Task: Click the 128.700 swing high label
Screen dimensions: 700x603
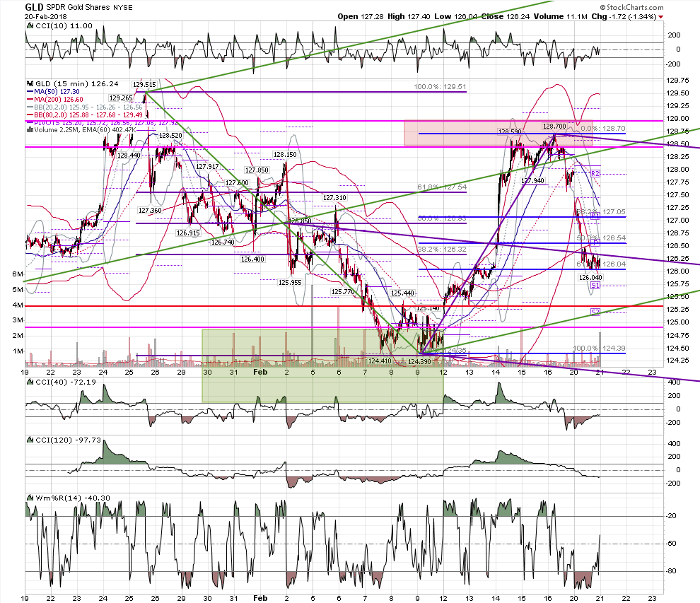Action: pyautogui.click(x=554, y=127)
